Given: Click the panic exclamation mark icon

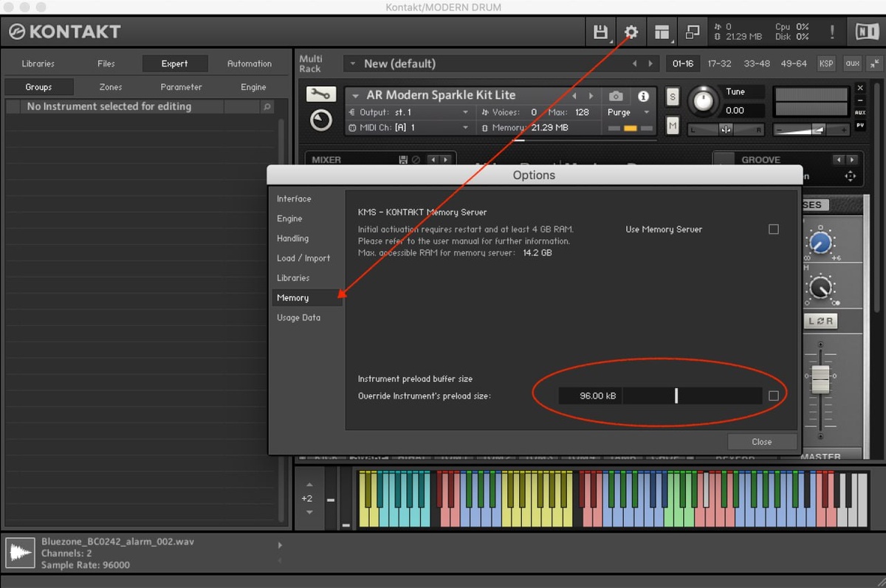Looking at the screenshot, I should (833, 32).
